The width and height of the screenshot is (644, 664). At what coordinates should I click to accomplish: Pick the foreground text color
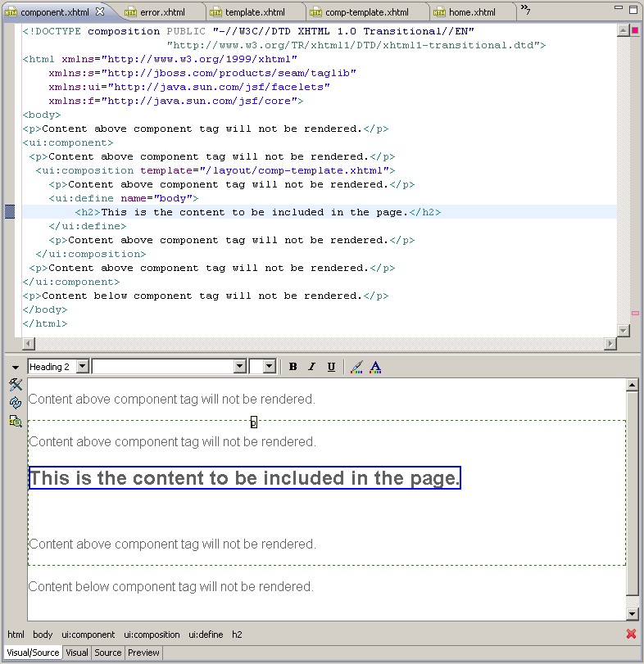click(x=375, y=367)
